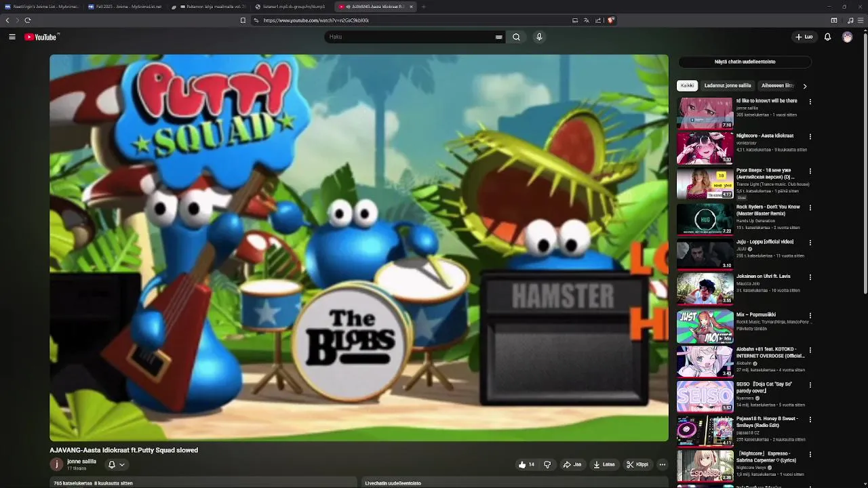This screenshot has width=868, height=488.
Task: Click the main Putty Squad video player
Action: tap(359, 248)
